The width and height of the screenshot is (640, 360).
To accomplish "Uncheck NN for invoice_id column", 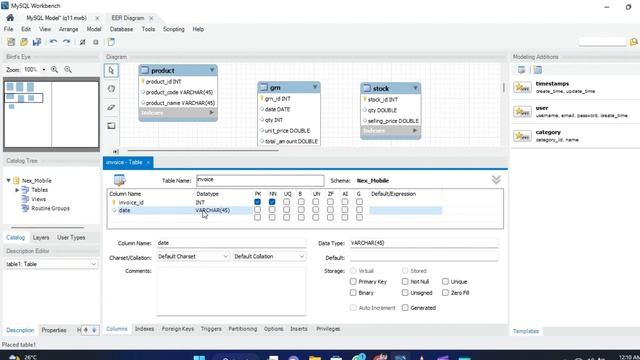I will click(272, 202).
